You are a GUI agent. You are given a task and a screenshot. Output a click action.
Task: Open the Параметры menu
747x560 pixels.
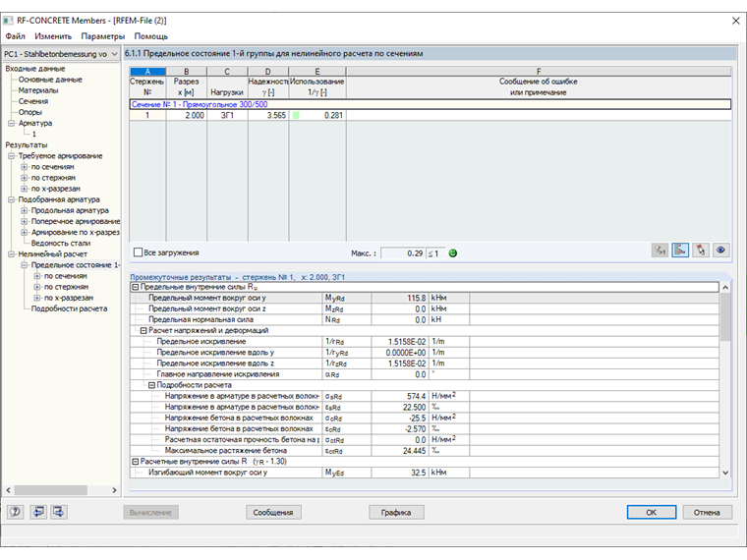(x=103, y=36)
